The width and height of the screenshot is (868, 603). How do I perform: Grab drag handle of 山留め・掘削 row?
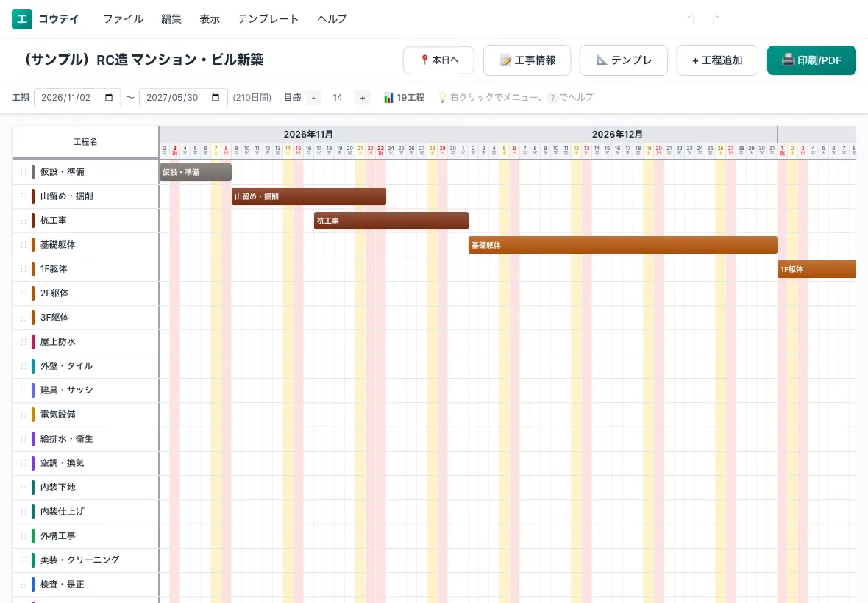tap(24, 196)
